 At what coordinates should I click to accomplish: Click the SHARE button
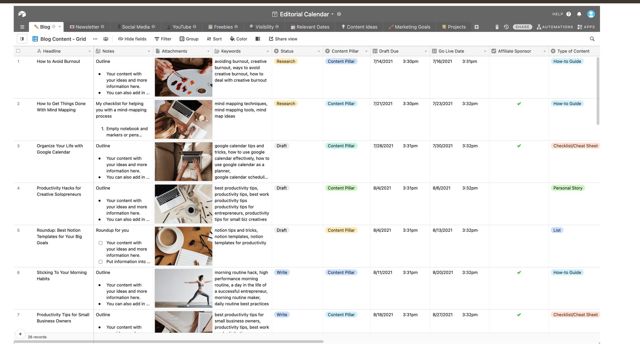tap(522, 27)
